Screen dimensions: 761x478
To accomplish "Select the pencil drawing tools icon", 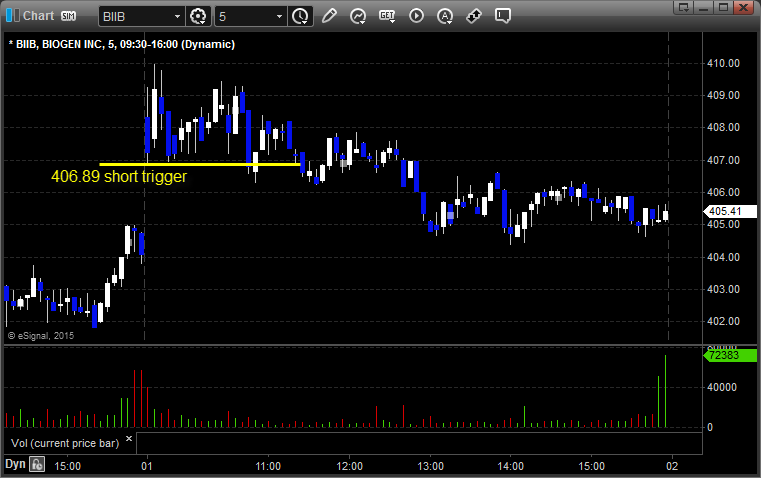I will pyautogui.click(x=329, y=16).
